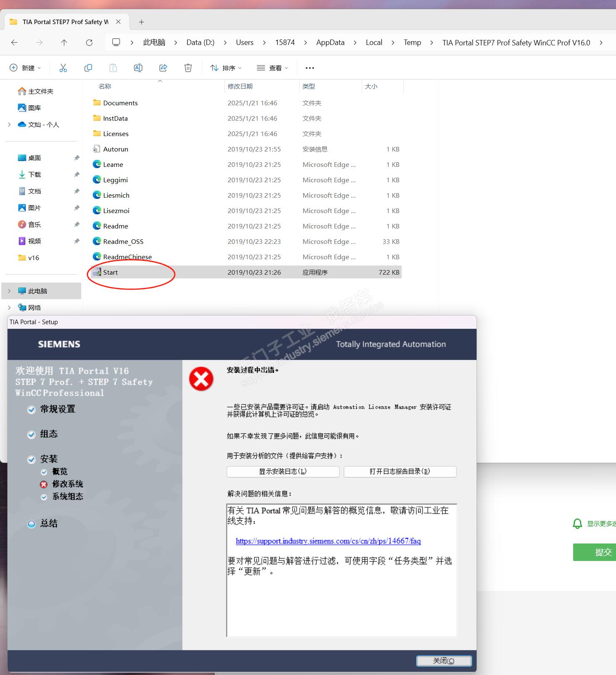Viewport: 616px width, 675px height.
Task: Expand chevron after TIA Portal path segment
Action: [x=601, y=42]
